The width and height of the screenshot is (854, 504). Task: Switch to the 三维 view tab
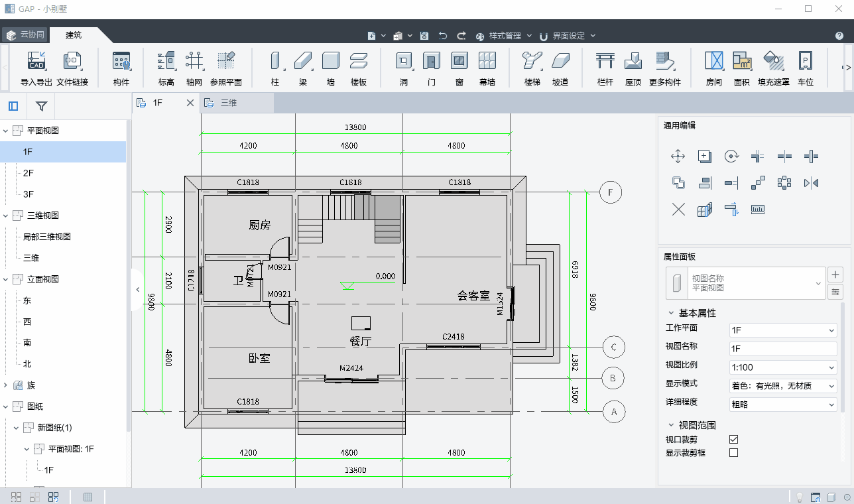(229, 103)
